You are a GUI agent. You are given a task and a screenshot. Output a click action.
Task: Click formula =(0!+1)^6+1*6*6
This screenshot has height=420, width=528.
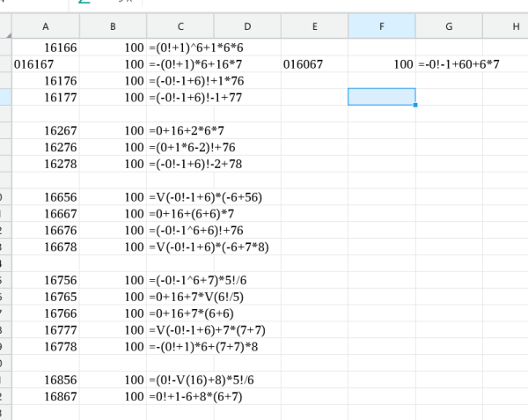pyautogui.click(x=196, y=48)
